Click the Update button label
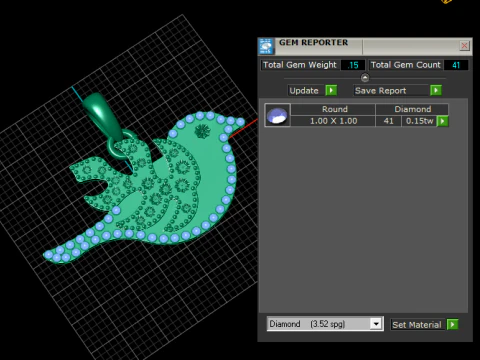Screen dimensions: 480x360 pyautogui.click(x=304, y=91)
